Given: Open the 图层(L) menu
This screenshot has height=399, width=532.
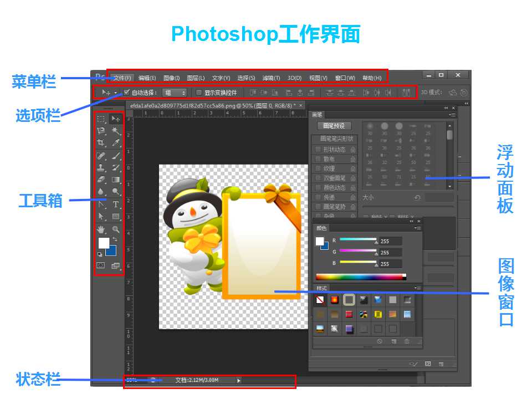Looking at the screenshot, I should (196, 78).
